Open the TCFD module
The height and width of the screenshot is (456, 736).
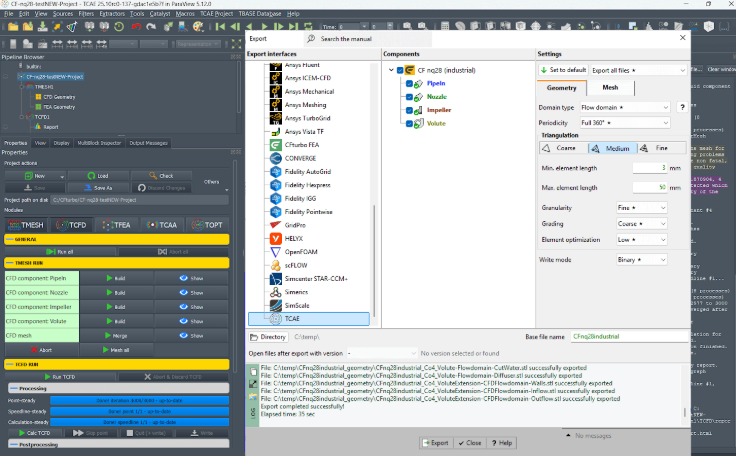(x=71, y=225)
